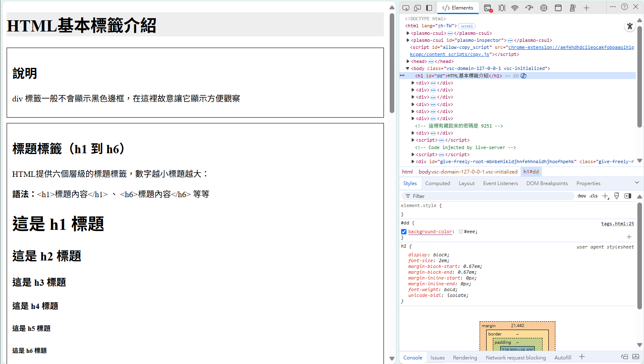The height and width of the screenshot is (364, 644).
Task: Open the Application window icon tool
Action: pos(558,8)
